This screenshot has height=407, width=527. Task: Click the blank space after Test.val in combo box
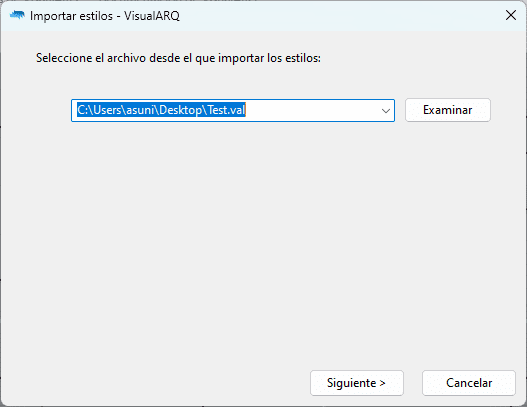click(x=313, y=110)
